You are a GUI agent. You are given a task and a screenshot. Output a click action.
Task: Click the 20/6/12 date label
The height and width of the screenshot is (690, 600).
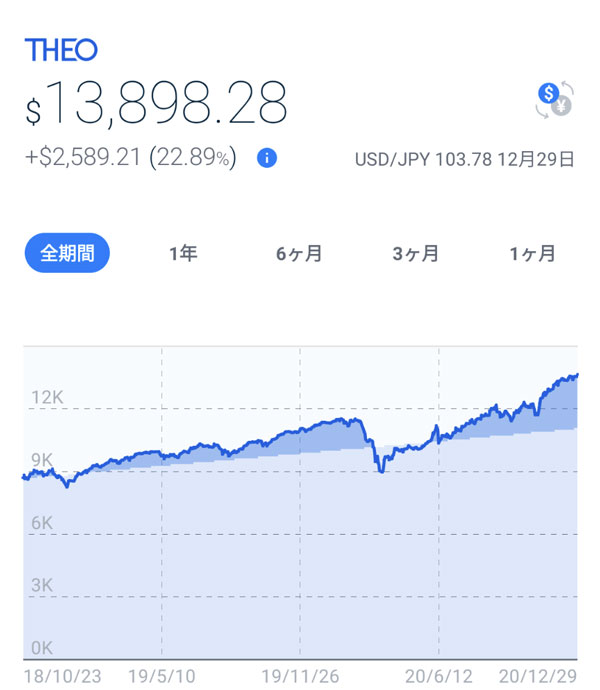pyautogui.click(x=438, y=675)
